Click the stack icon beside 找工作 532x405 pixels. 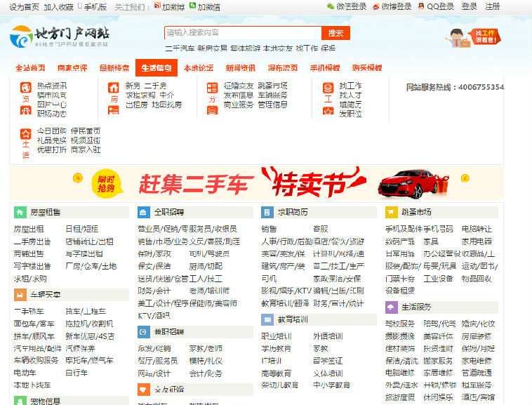pyautogui.click(x=328, y=88)
